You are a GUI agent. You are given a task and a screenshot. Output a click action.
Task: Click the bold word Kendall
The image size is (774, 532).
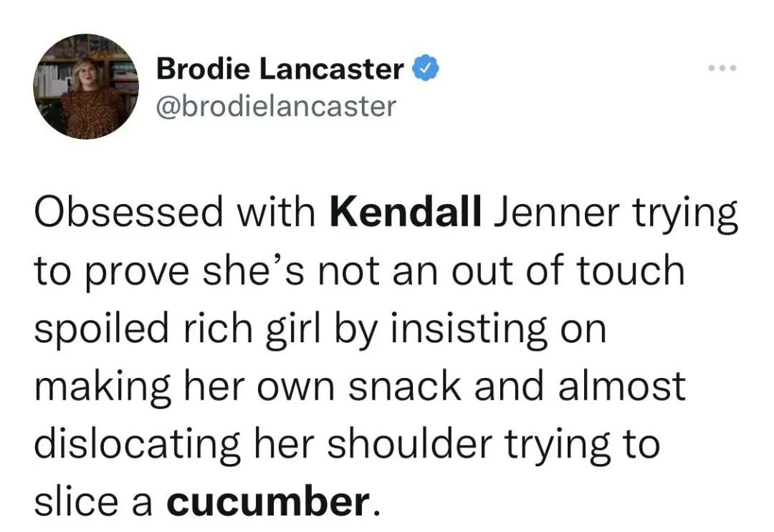(406, 214)
